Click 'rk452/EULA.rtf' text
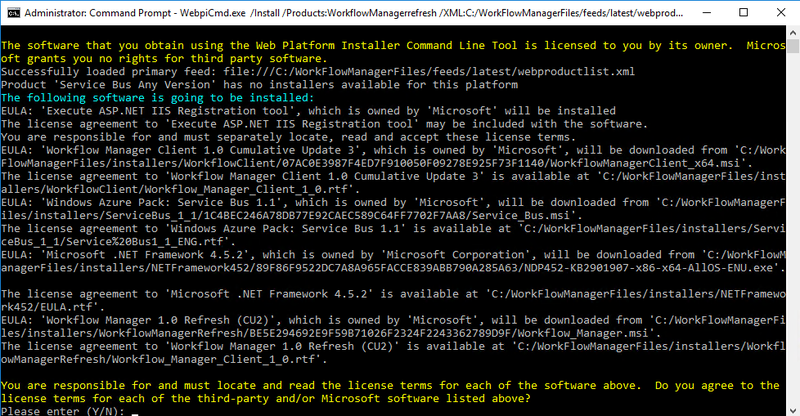 49,307
